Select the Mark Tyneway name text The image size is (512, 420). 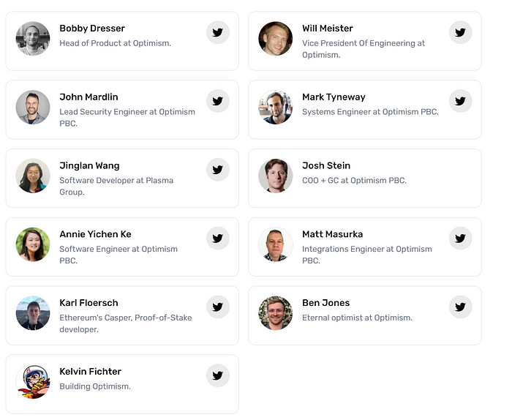334,97
